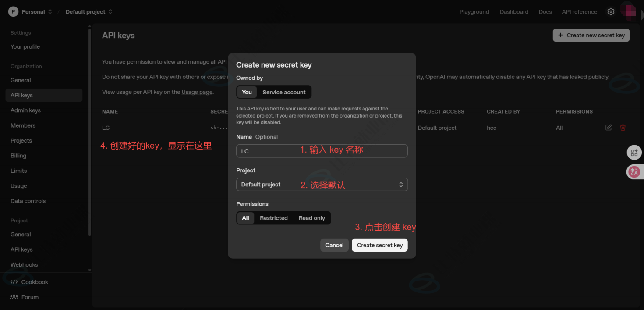Image resolution: width=644 pixels, height=310 pixels.
Task: Expand the Default project switcher in header
Action: [x=110, y=12]
